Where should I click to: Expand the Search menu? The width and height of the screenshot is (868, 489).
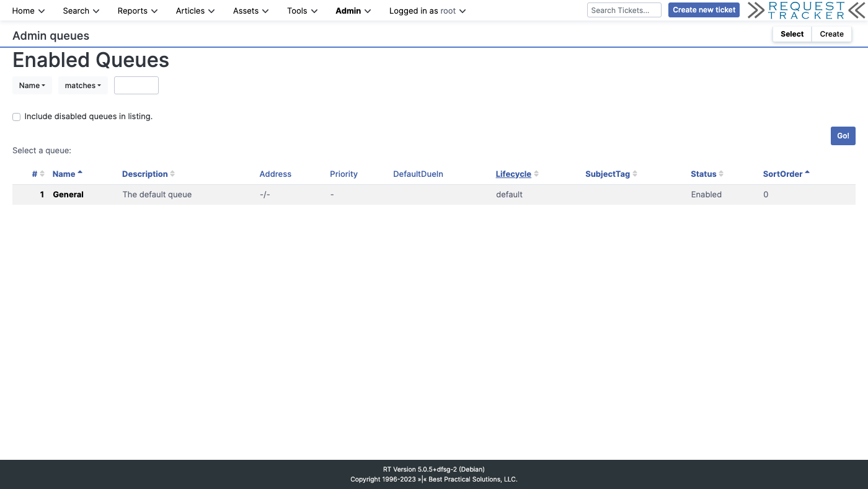[81, 11]
